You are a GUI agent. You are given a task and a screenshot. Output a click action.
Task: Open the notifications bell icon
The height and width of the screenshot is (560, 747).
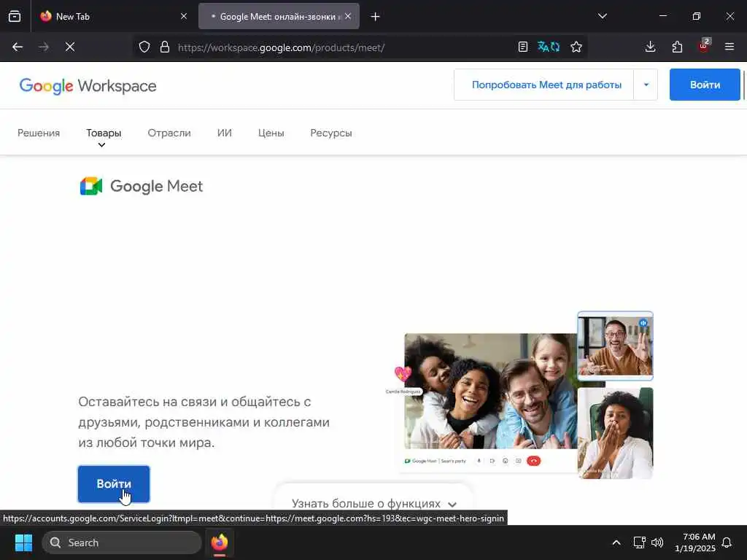tap(727, 542)
